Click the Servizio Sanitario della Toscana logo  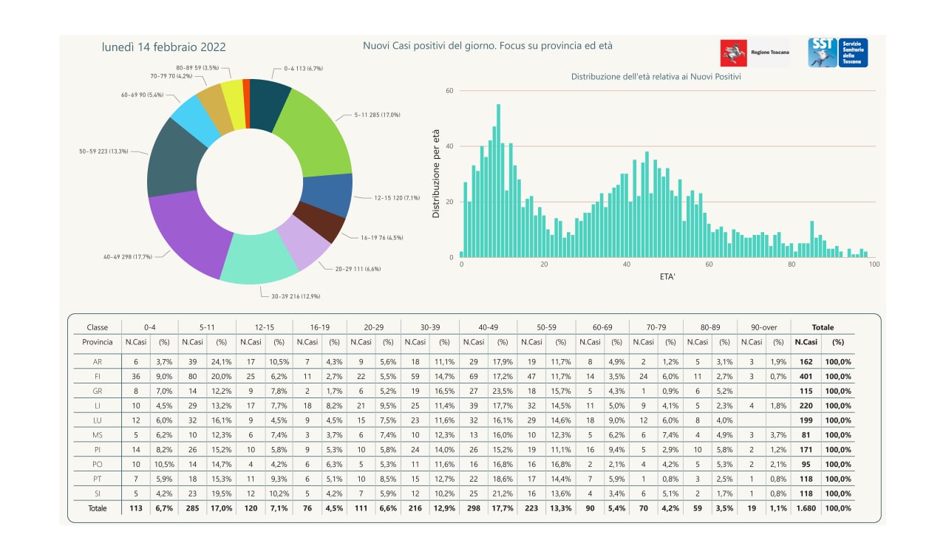pyautogui.click(x=837, y=53)
